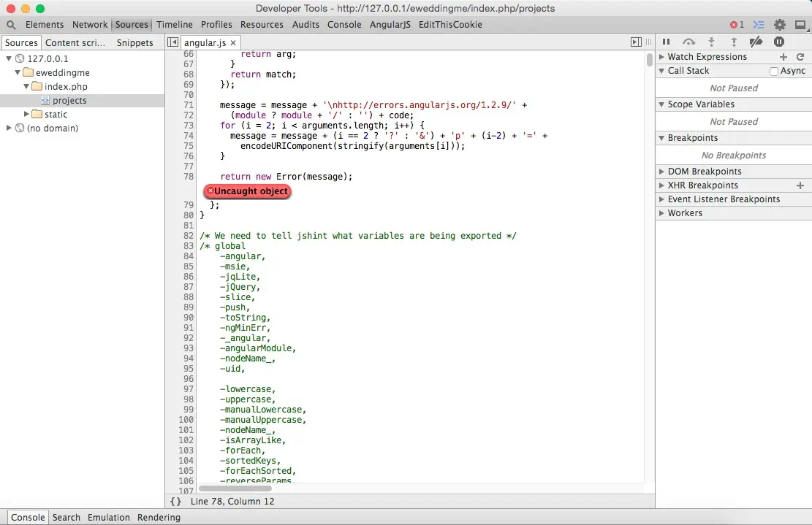Collapse the index.php folder arrow
Image resolution: width=812 pixels, height=525 pixels.
pos(26,86)
